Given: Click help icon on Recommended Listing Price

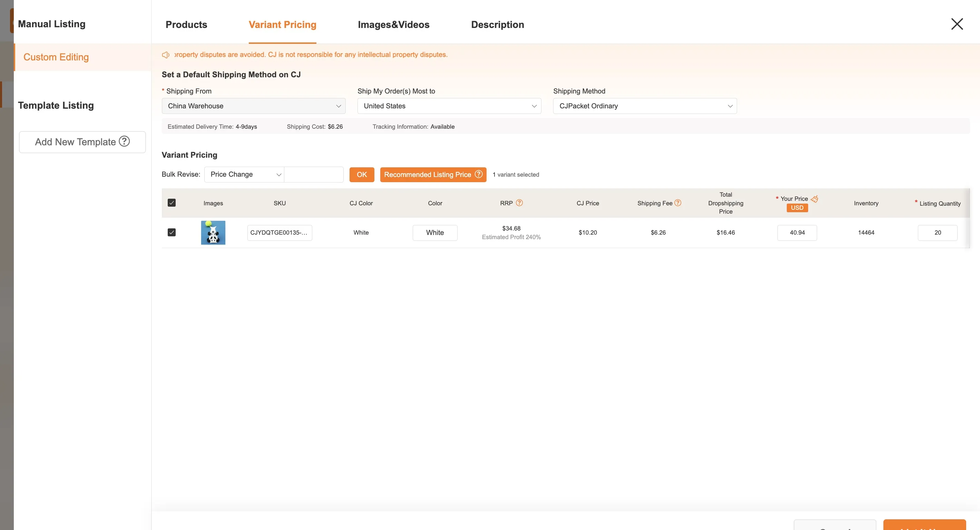Looking at the screenshot, I should [x=479, y=174].
